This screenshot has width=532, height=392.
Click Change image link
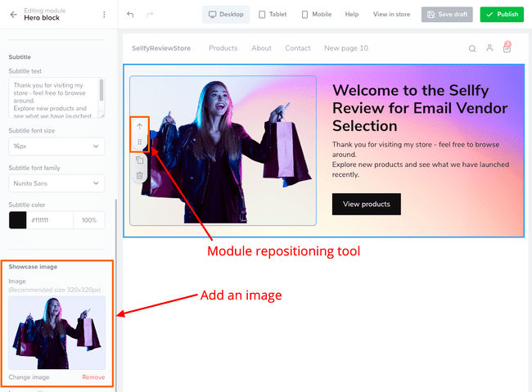[x=29, y=377]
